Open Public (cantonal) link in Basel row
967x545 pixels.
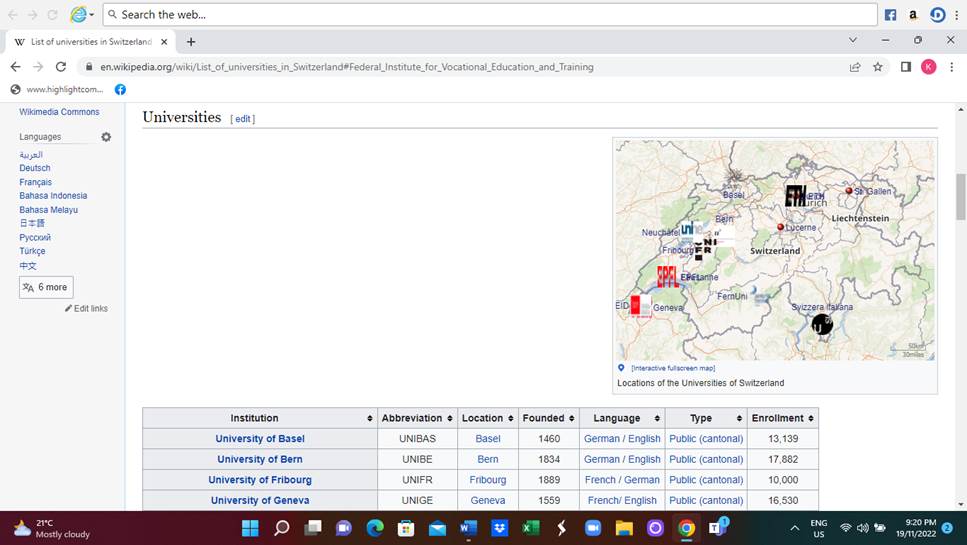pos(706,439)
